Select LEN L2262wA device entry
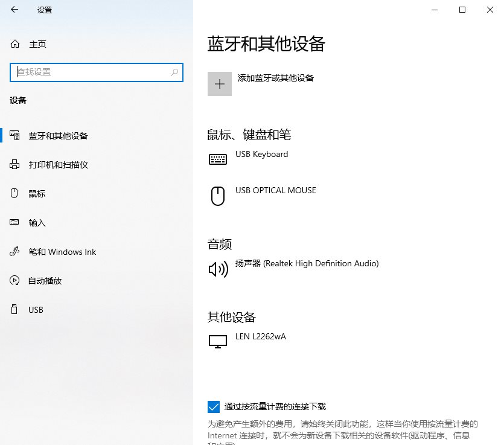This screenshot has width=504, height=445. (x=348, y=342)
